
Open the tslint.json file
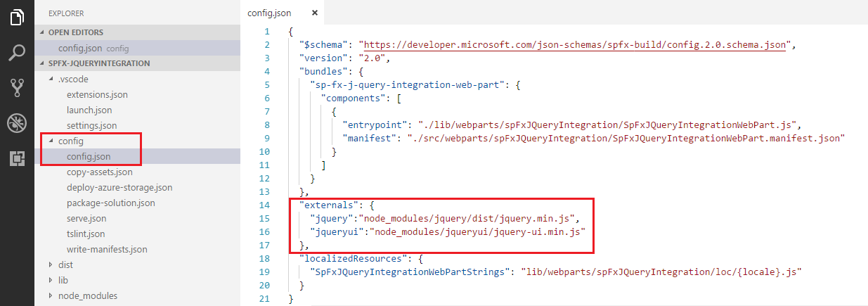(86, 234)
